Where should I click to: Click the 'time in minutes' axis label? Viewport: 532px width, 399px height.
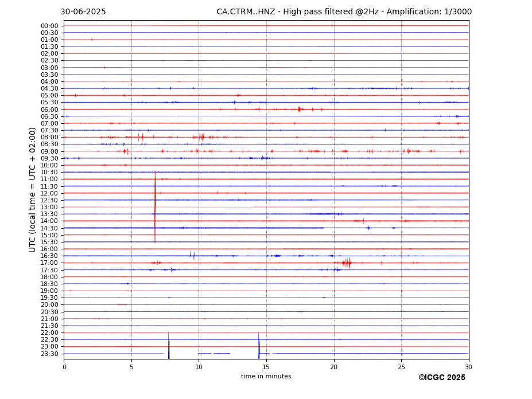point(266,376)
